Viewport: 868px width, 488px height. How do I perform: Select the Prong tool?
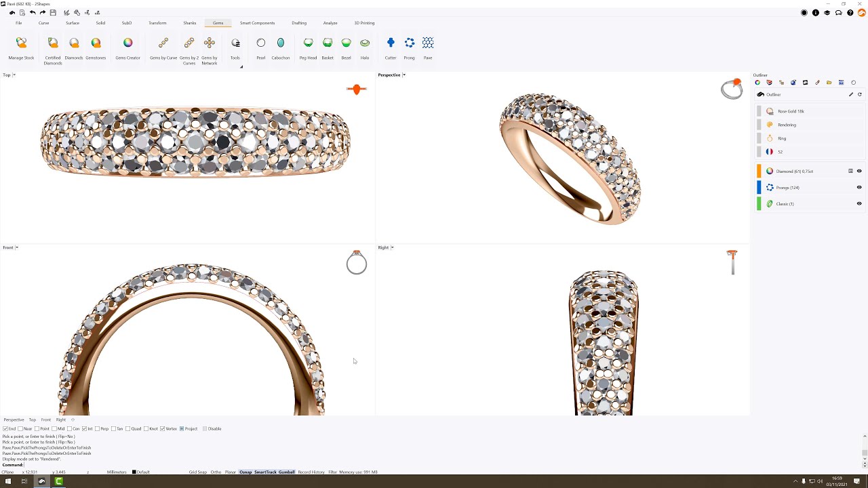pos(409,43)
